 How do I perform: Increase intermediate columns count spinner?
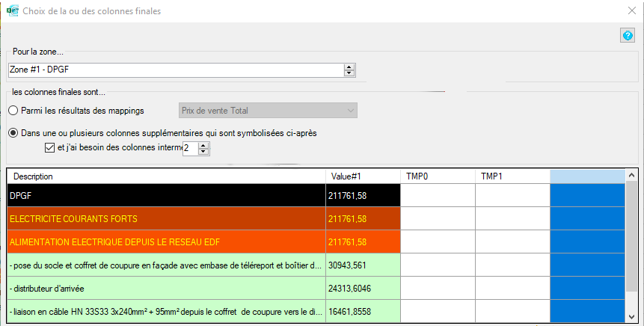[x=203, y=145]
